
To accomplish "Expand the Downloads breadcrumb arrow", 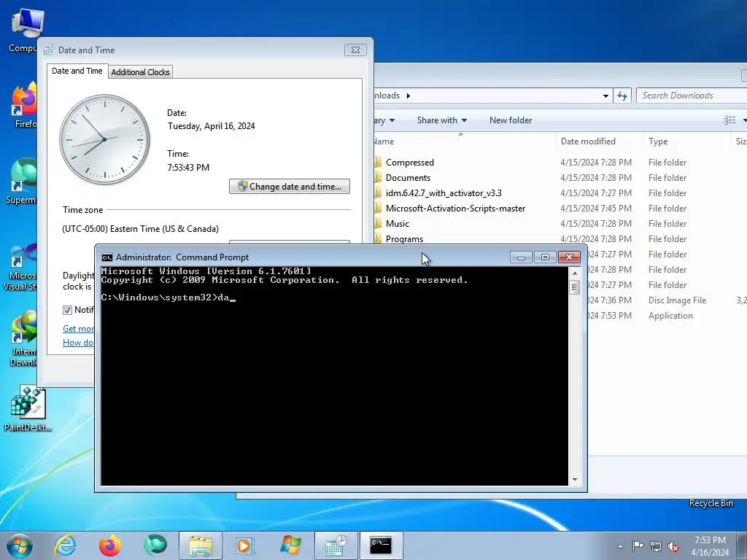I will pyautogui.click(x=409, y=96).
